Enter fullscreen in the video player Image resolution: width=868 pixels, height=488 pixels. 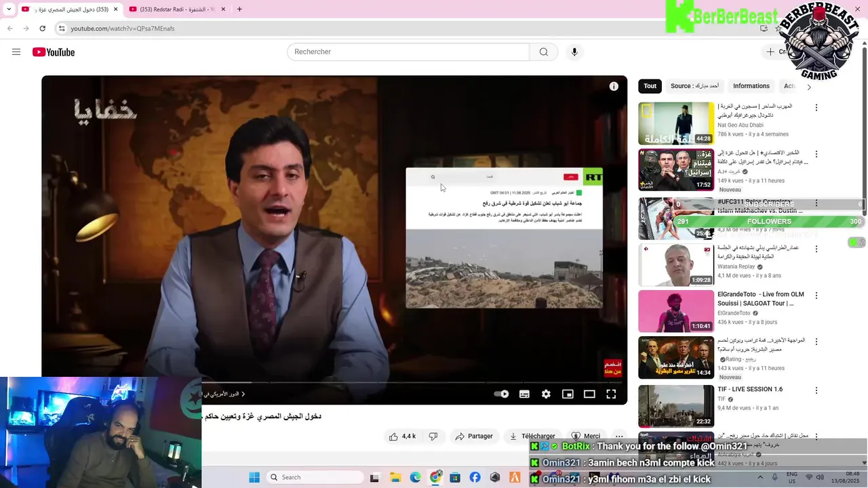pos(611,394)
